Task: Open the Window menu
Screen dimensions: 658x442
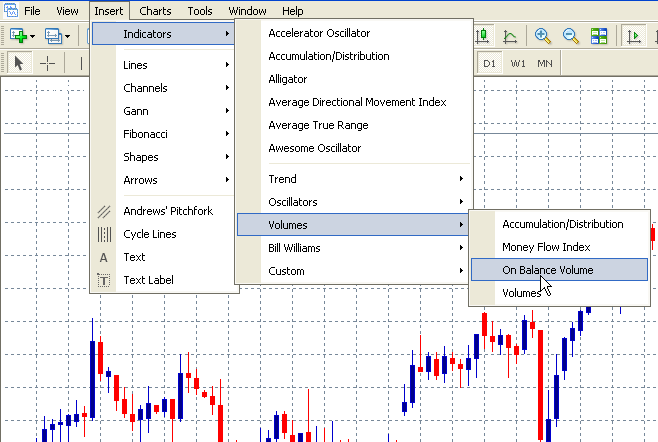Action: click(x=248, y=10)
